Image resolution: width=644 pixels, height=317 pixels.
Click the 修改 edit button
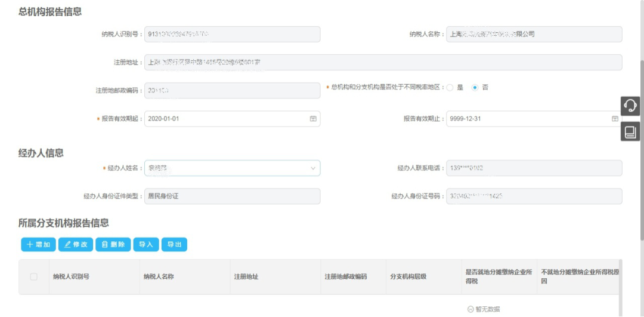coord(76,244)
